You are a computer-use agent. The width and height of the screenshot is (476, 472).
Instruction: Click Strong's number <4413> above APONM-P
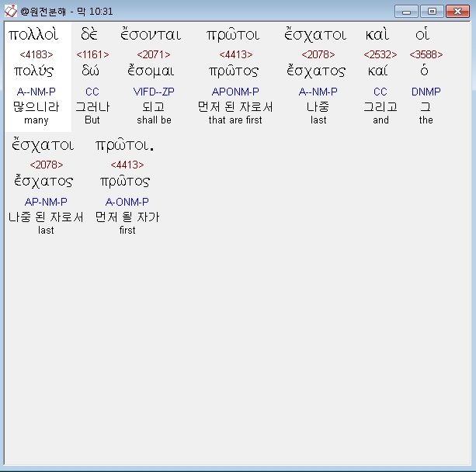coord(236,54)
